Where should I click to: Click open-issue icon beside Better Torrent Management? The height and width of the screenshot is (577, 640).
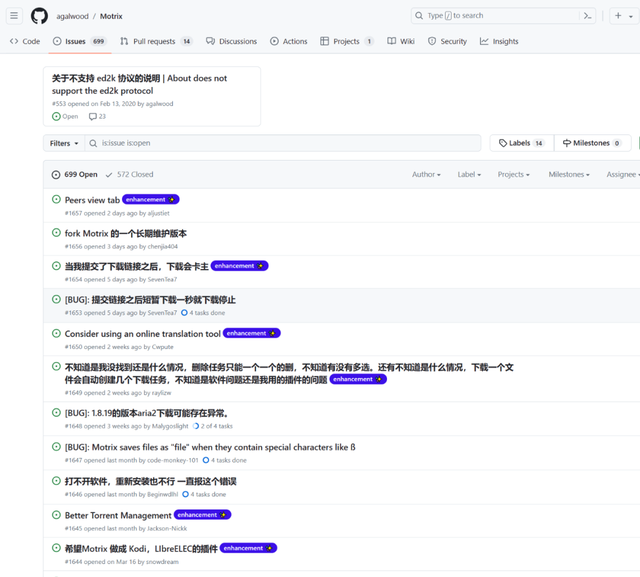point(56,515)
